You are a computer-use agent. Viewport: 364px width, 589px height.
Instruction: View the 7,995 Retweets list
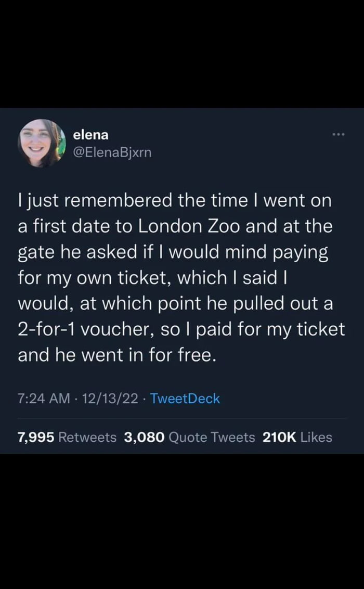(x=36, y=438)
